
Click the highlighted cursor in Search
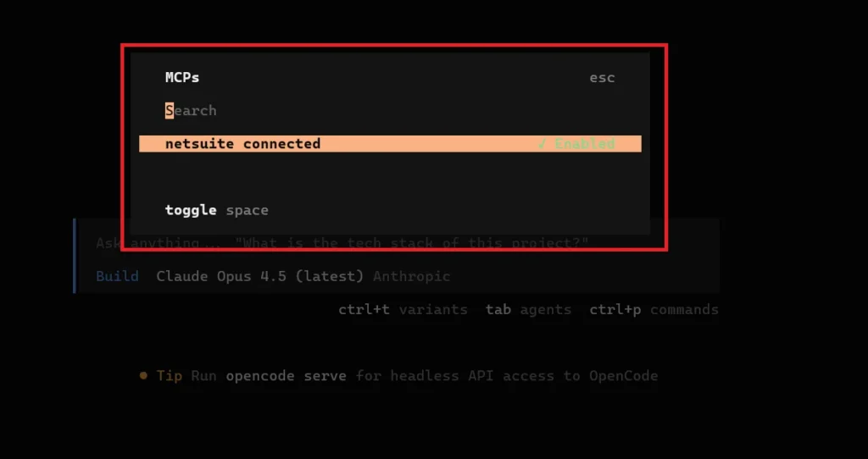tap(170, 111)
